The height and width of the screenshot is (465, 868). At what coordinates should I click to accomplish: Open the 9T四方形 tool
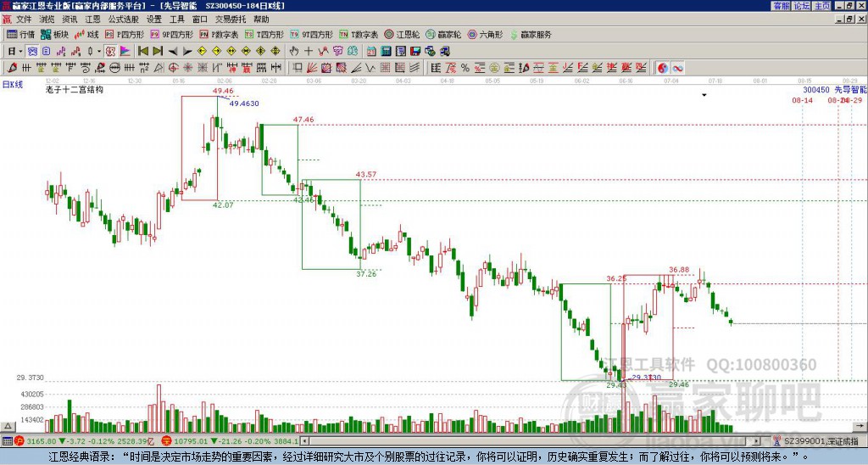311,34
